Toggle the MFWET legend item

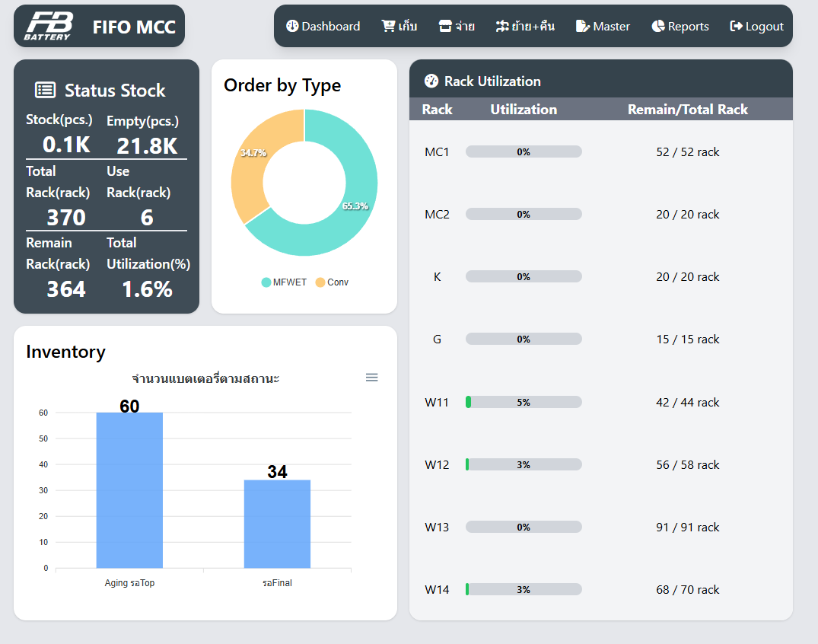(285, 282)
